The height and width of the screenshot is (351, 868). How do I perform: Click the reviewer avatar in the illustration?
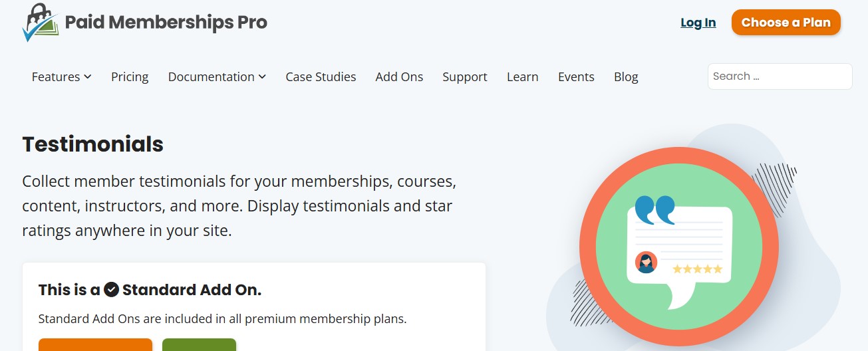(646, 262)
